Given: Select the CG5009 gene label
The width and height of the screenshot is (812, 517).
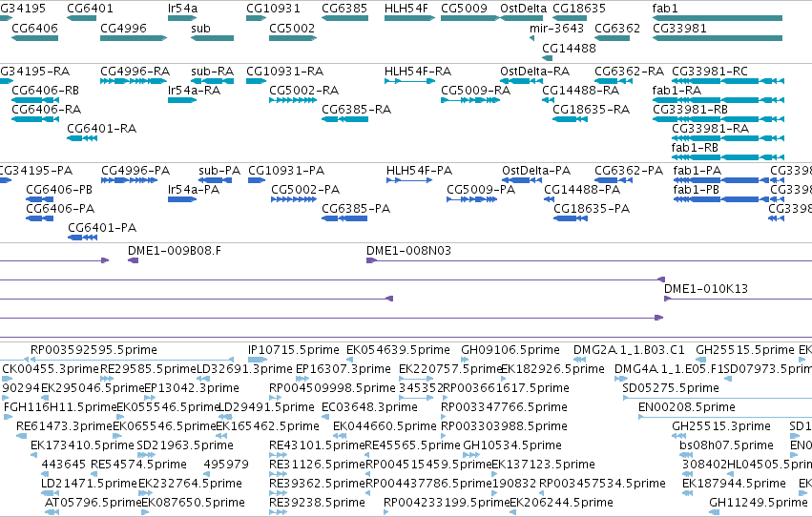Looking at the screenshot, I should pyautogui.click(x=464, y=9).
